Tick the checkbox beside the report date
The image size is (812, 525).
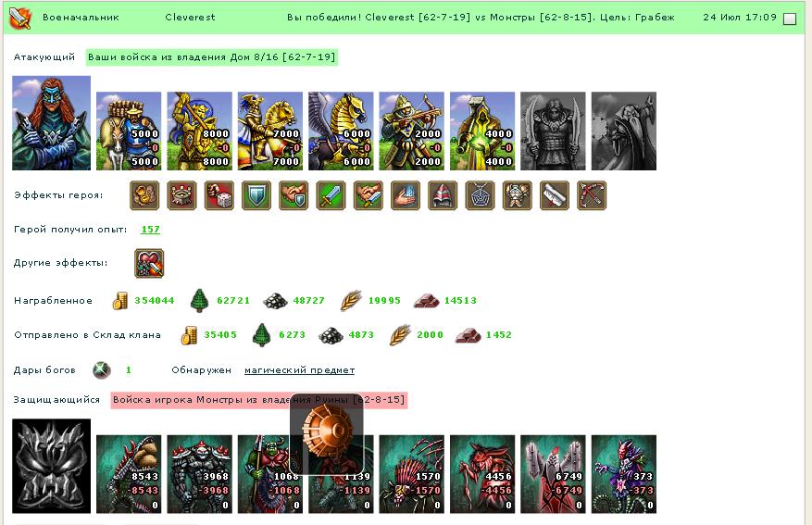tap(790, 19)
